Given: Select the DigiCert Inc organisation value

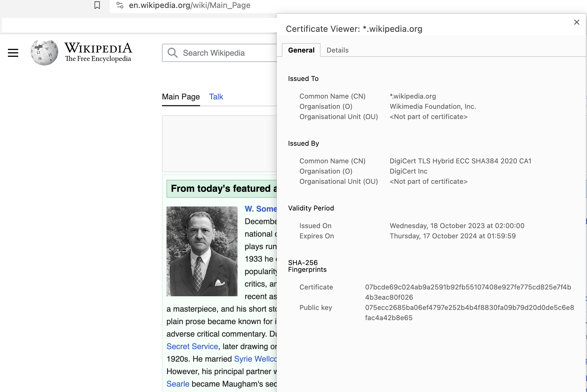Looking at the screenshot, I should click(x=409, y=171).
